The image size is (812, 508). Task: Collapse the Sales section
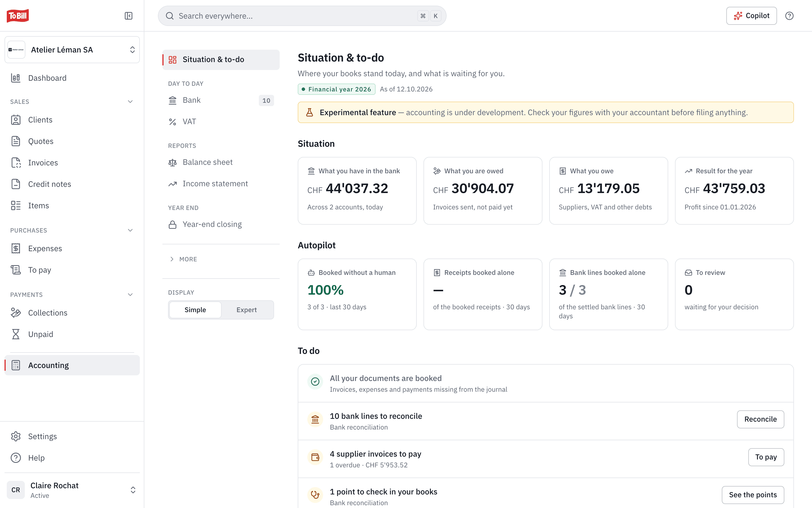coord(130,102)
